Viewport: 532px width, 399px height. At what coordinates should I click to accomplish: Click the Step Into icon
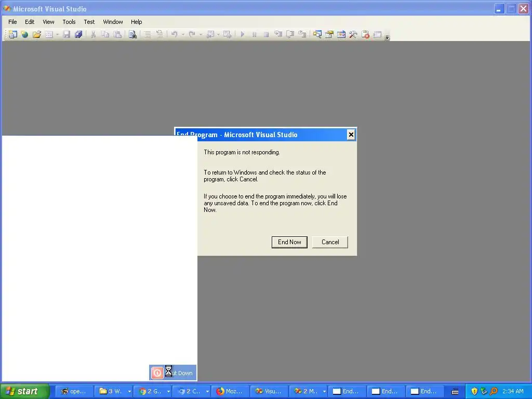pyautogui.click(x=278, y=34)
